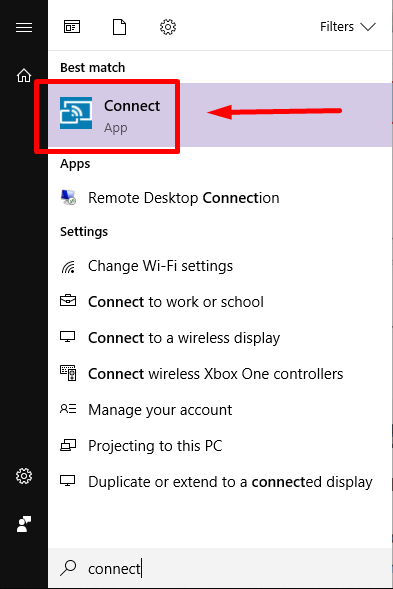This screenshot has height=589, width=393.
Task: Open Manage your account setting
Action: [x=220, y=410]
